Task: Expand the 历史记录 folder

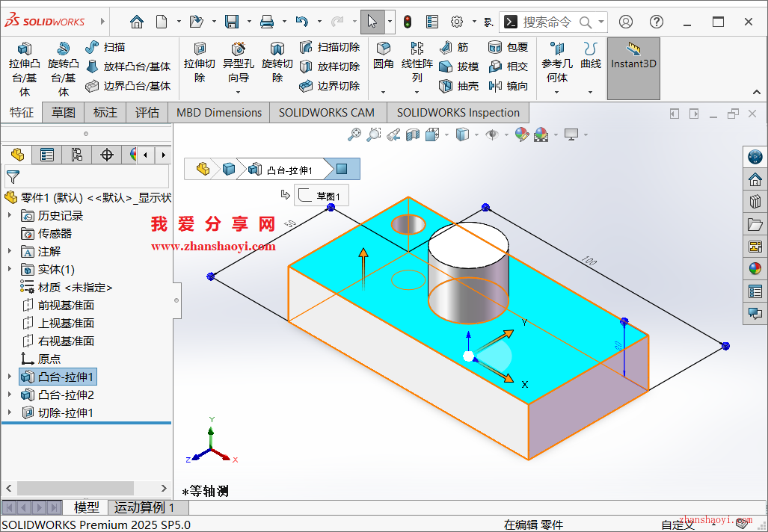Action: [x=10, y=215]
